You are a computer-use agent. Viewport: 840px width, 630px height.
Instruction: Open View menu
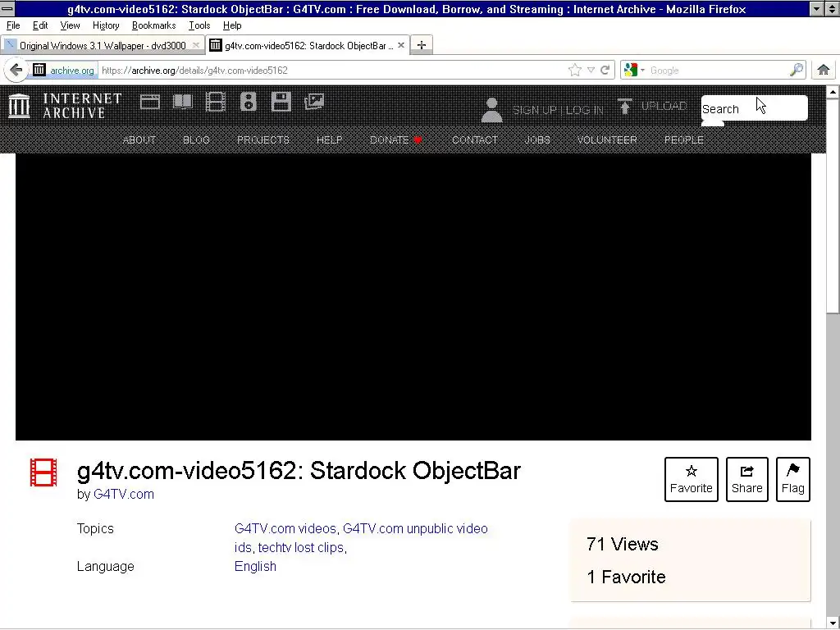pos(71,25)
